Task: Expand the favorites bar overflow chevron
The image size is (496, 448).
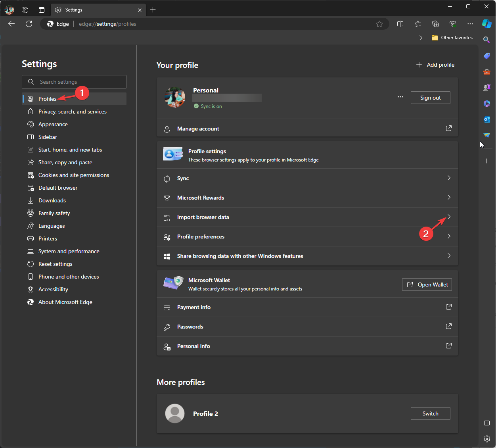Action: (x=421, y=38)
